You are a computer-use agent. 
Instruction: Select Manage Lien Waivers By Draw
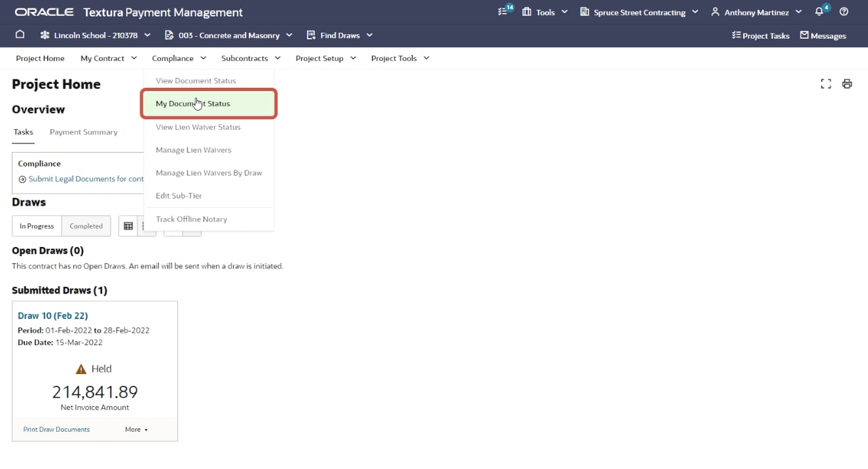pos(209,173)
